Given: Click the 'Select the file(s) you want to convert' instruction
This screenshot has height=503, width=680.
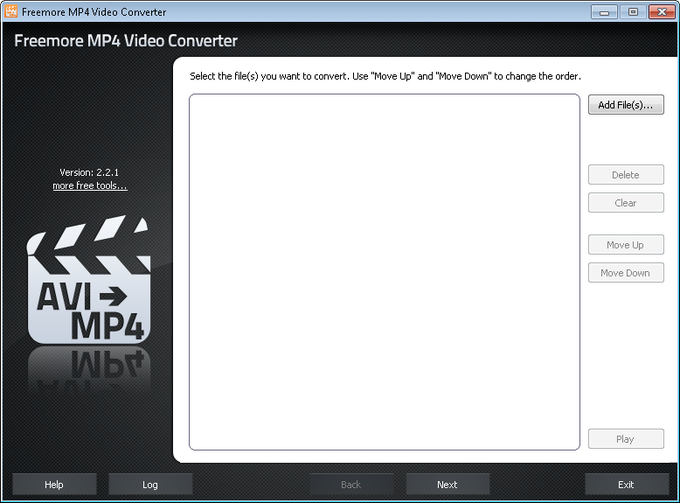Looking at the screenshot, I should click(x=385, y=76).
